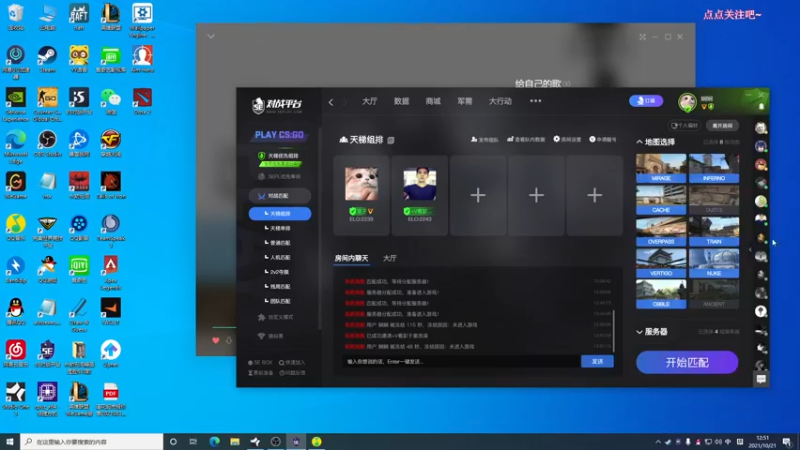
Task: Show hidden system tray icons
Action: click(x=658, y=442)
